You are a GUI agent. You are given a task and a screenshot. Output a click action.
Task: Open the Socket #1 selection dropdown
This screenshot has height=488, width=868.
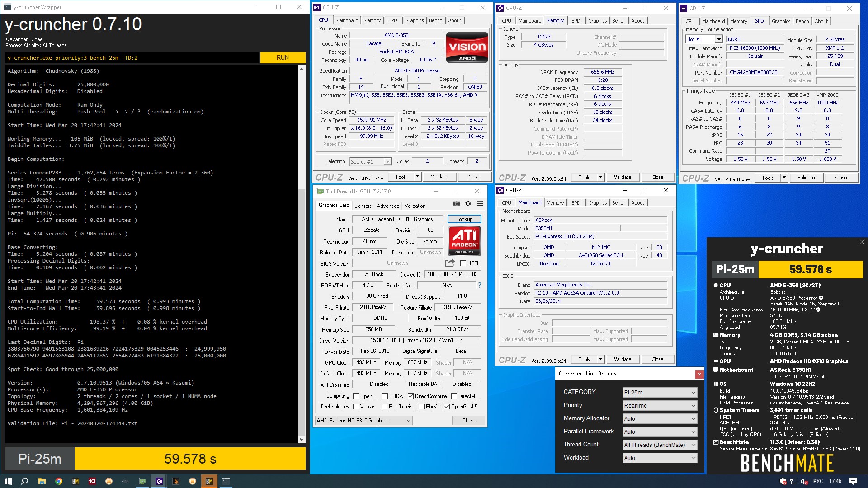370,162
